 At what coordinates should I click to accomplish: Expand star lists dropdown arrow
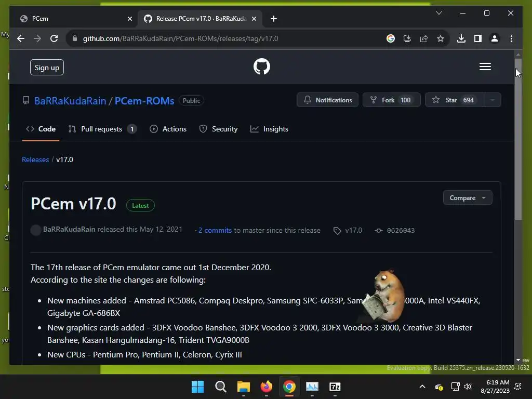coord(493,100)
